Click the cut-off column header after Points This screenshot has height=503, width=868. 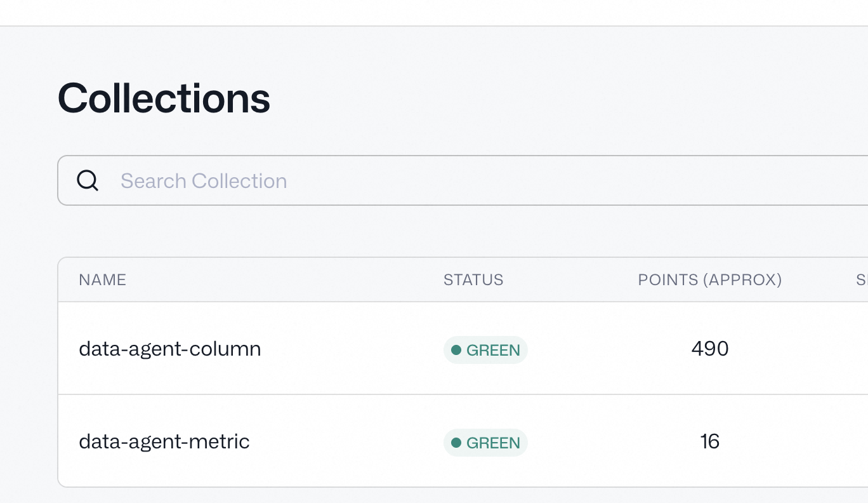pyautogui.click(x=862, y=279)
